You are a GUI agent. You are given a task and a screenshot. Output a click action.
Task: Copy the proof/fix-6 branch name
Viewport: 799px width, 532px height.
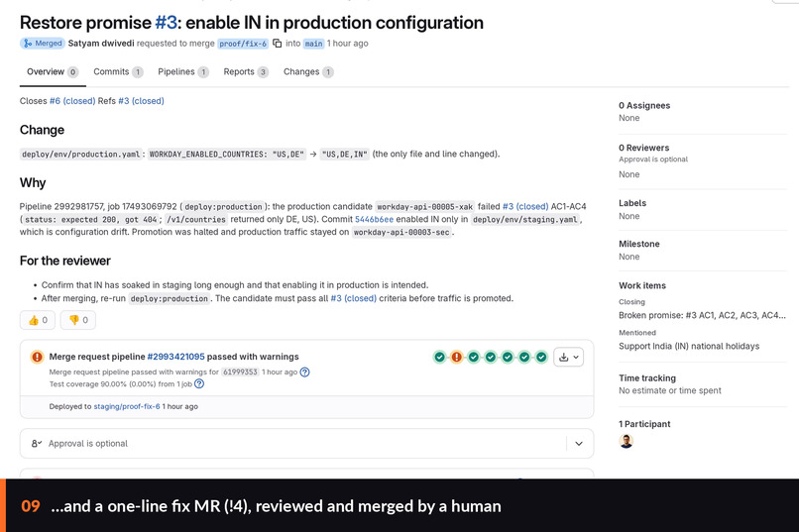tap(278, 44)
